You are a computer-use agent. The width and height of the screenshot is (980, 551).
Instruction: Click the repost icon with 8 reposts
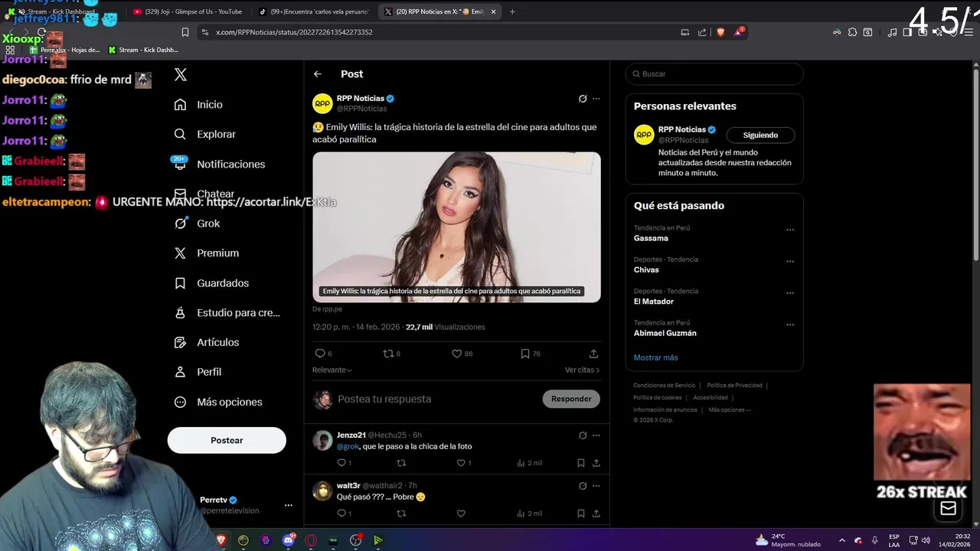point(387,354)
